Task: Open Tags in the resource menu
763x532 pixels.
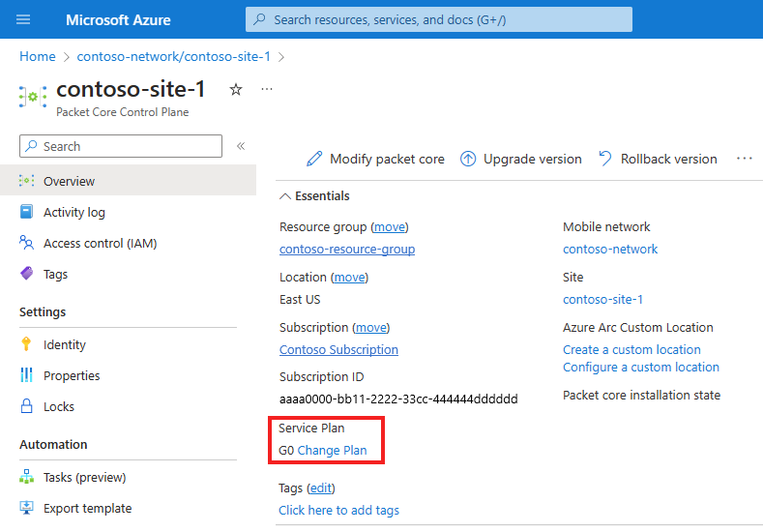Action: click(x=55, y=275)
